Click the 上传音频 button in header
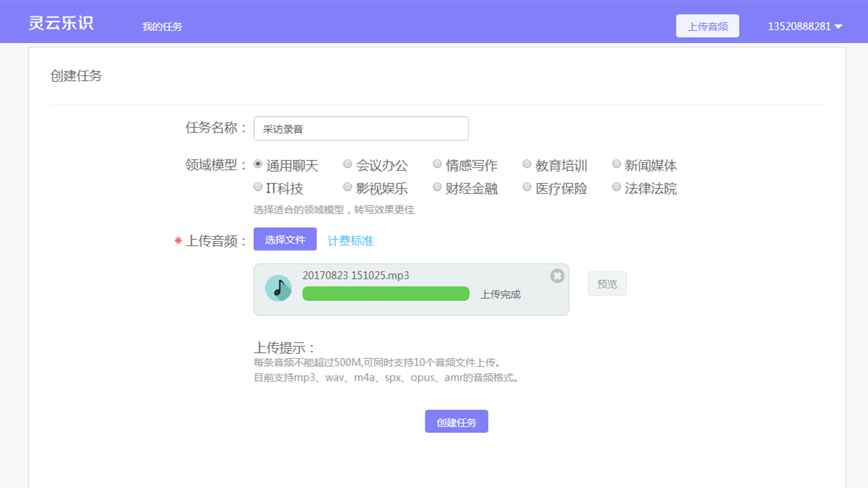 (707, 27)
